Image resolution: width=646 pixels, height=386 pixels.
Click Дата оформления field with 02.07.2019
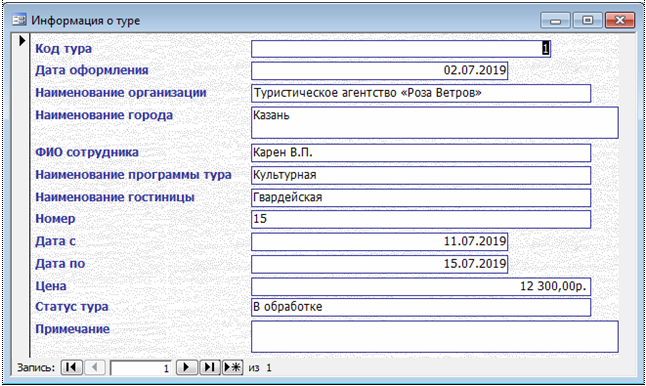379,70
